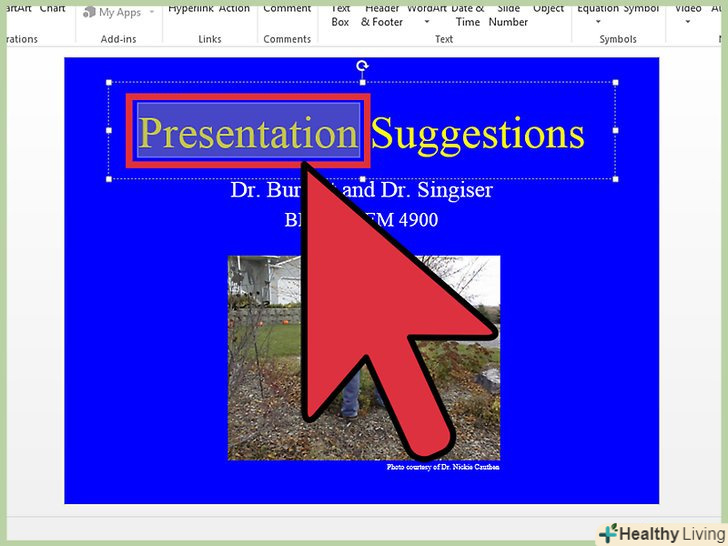
Task: Click the "4900" course number text
Action: click(x=418, y=220)
